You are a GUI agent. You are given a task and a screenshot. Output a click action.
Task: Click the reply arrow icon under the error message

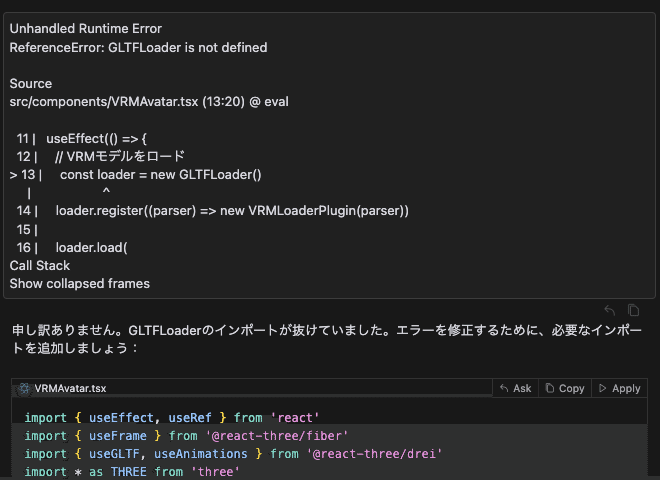point(609,310)
